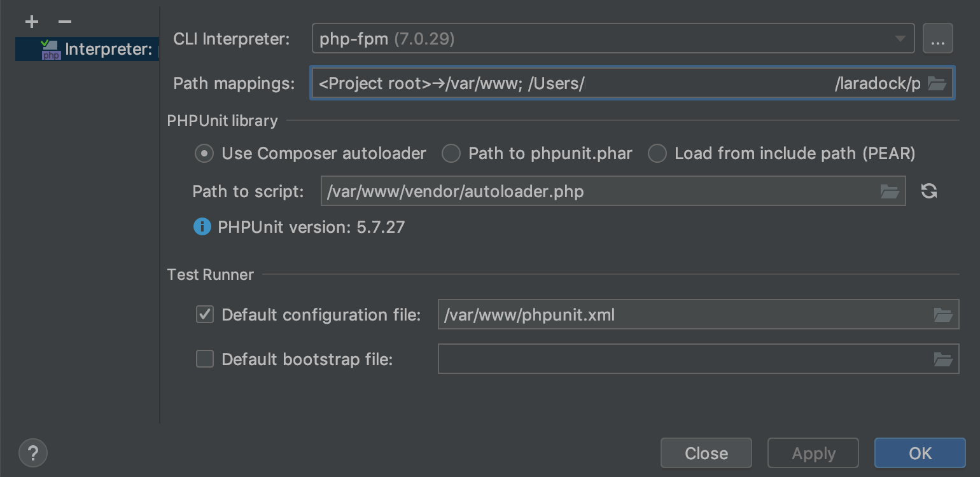This screenshot has height=477, width=980.
Task: Click the Path to script text field
Action: point(598,191)
